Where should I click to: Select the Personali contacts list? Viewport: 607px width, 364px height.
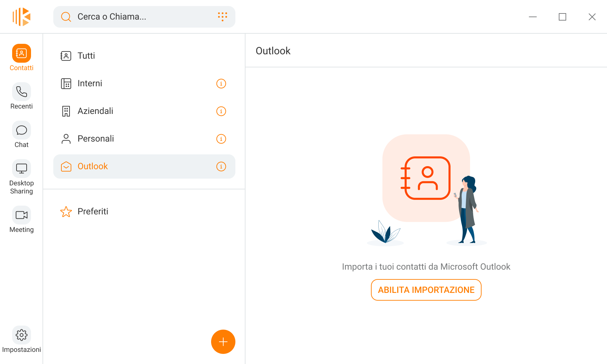[144, 139]
